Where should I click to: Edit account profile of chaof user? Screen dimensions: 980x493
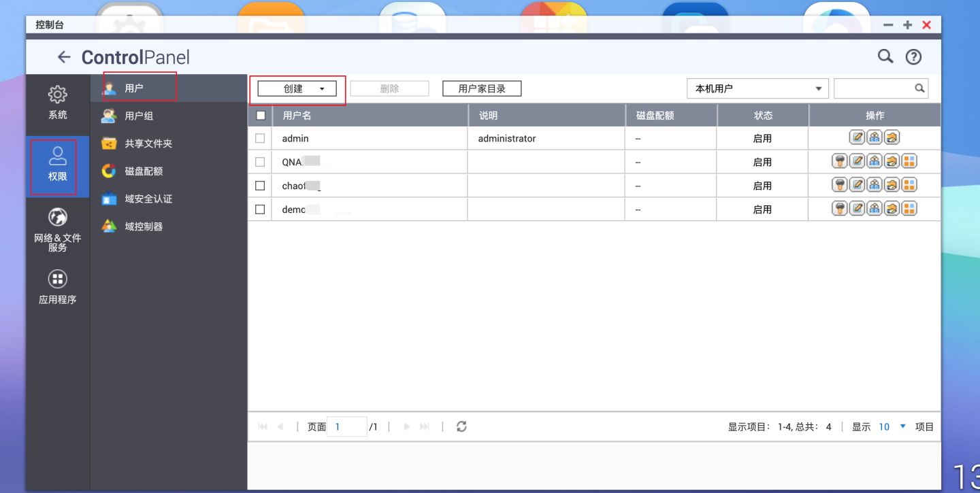[857, 185]
